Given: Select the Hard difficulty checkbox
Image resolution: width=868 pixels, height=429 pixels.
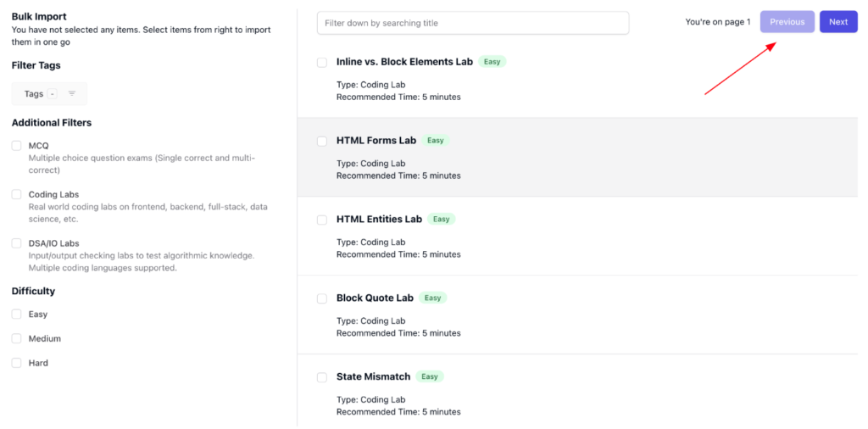Looking at the screenshot, I should pyautogui.click(x=17, y=363).
